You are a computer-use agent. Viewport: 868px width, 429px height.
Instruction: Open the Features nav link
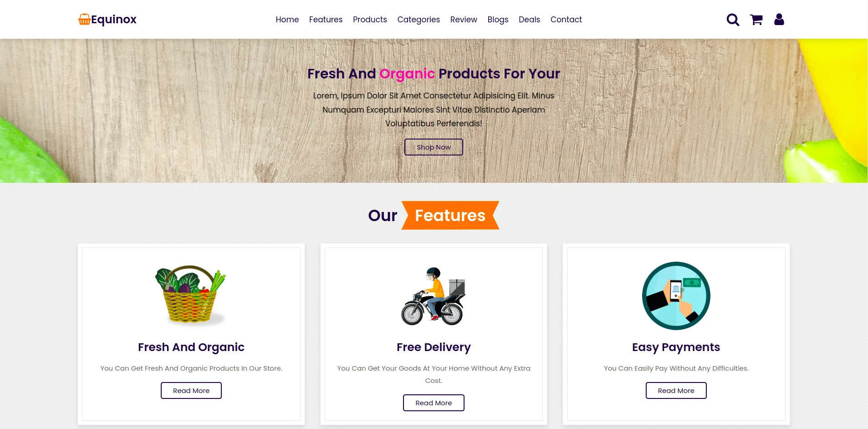[x=326, y=20]
